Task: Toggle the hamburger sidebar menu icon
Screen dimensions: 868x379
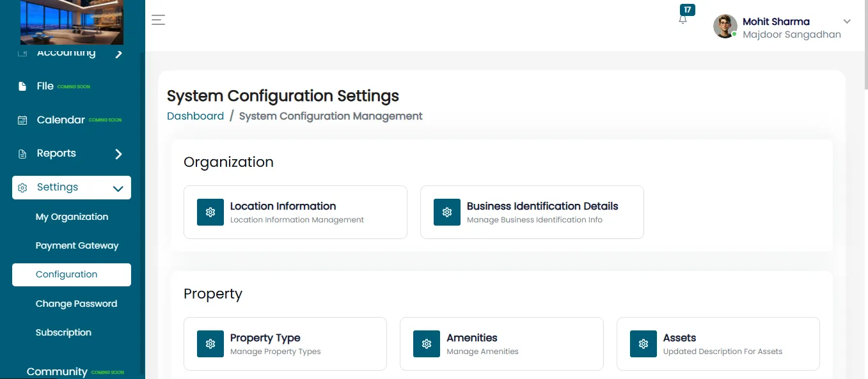Action: coord(158,20)
